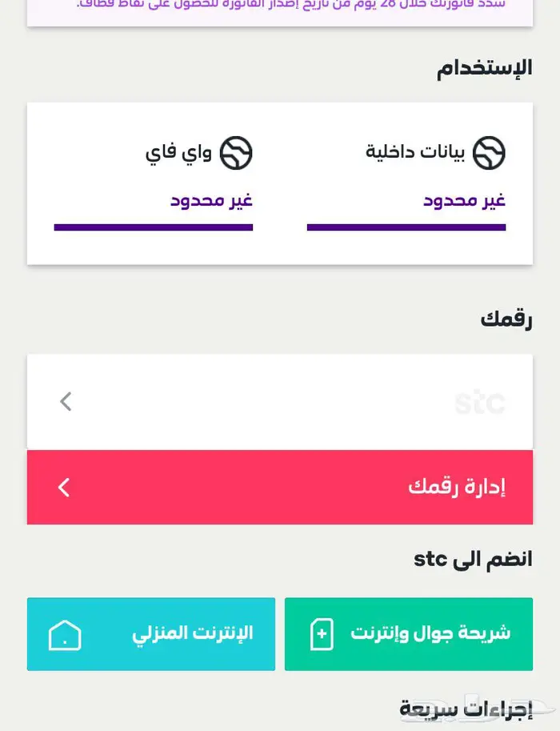Click the واي فاي usage progress bar
This screenshot has width=560, height=731.
pyautogui.click(x=154, y=227)
